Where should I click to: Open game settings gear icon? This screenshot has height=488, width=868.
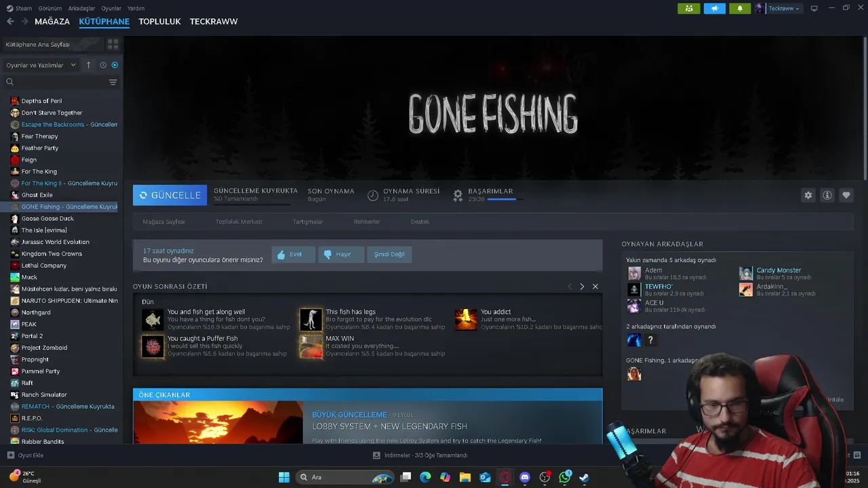coord(808,195)
